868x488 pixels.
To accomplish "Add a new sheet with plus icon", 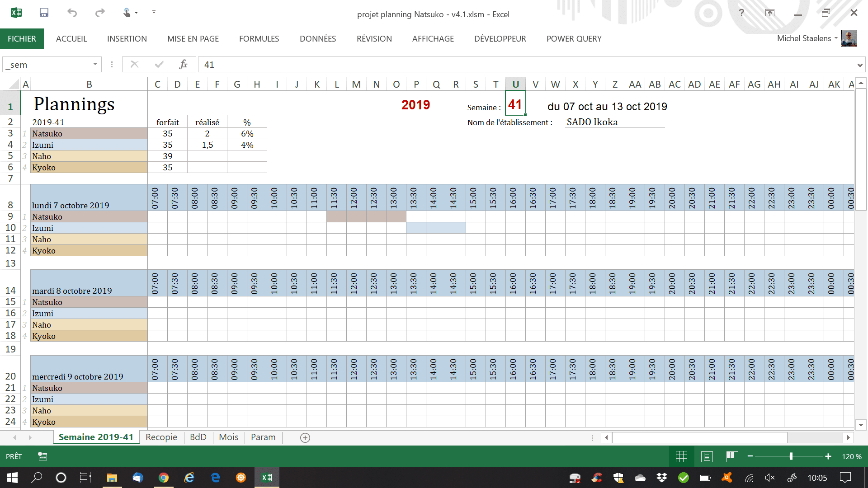I will coord(305,437).
